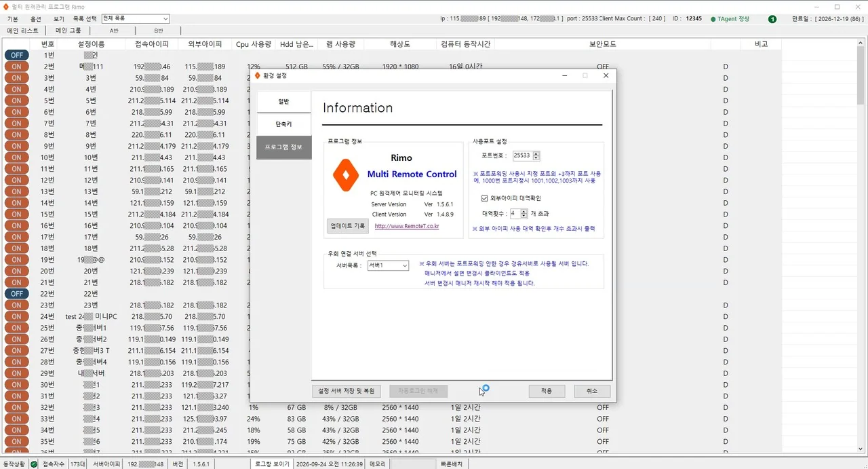Select the 일반 settings tab
Screen dimensions: 868x469
tap(283, 102)
